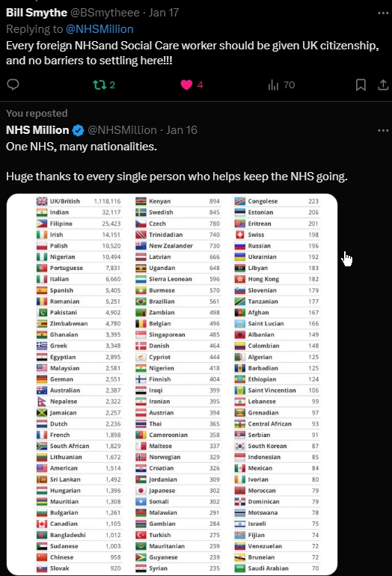Open the Jan 16 tweet timestamp

182,130
